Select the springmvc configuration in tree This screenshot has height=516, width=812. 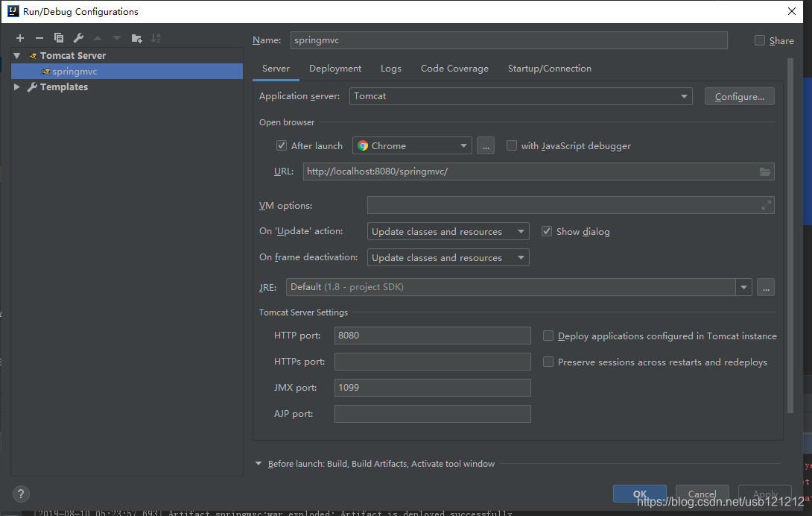tap(127, 72)
